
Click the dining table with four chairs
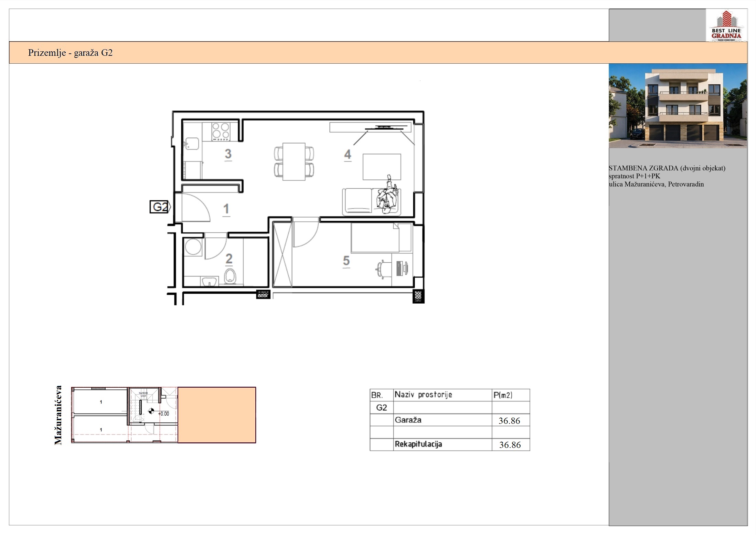pyautogui.click(x=294, y=161)
